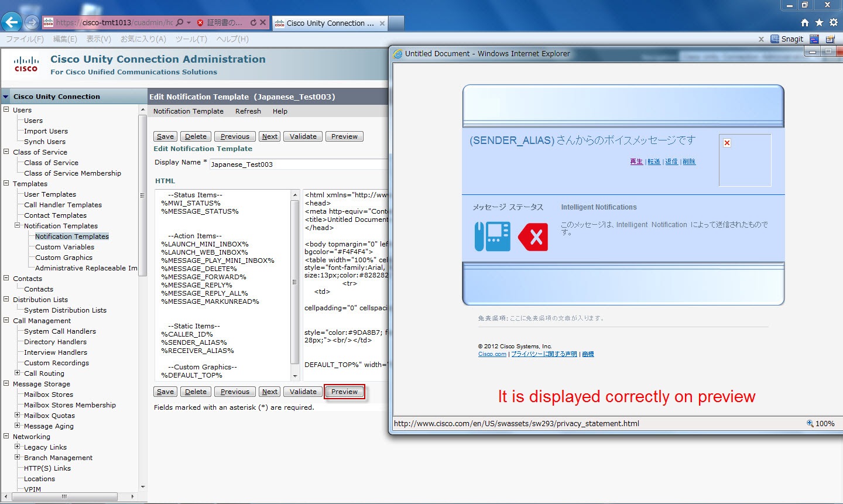843x504 pixels.
Task: Click the Preview button below the HTML editor
Action: coord(344,392)
